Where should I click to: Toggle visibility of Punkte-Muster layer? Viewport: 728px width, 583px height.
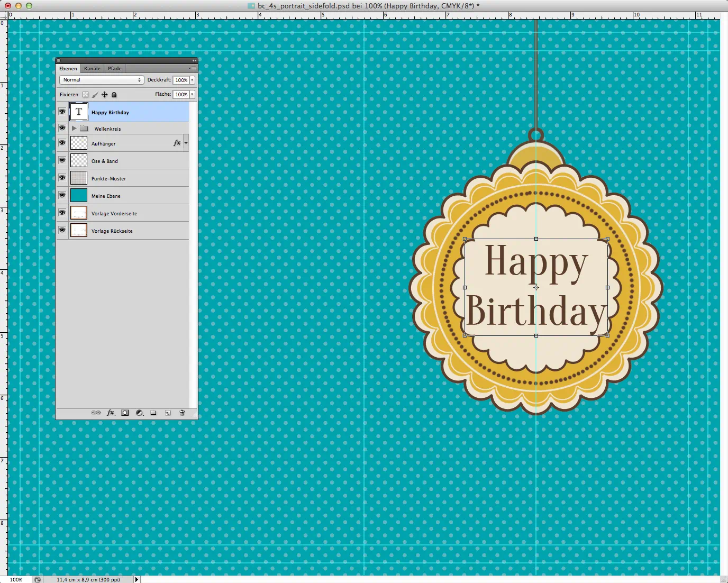point(62,178)
